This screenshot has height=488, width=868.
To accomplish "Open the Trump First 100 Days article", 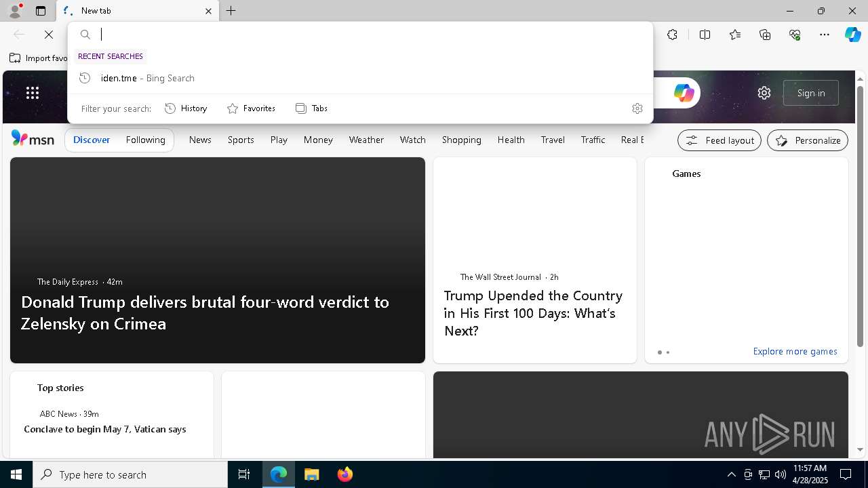I will click(533, 313).
